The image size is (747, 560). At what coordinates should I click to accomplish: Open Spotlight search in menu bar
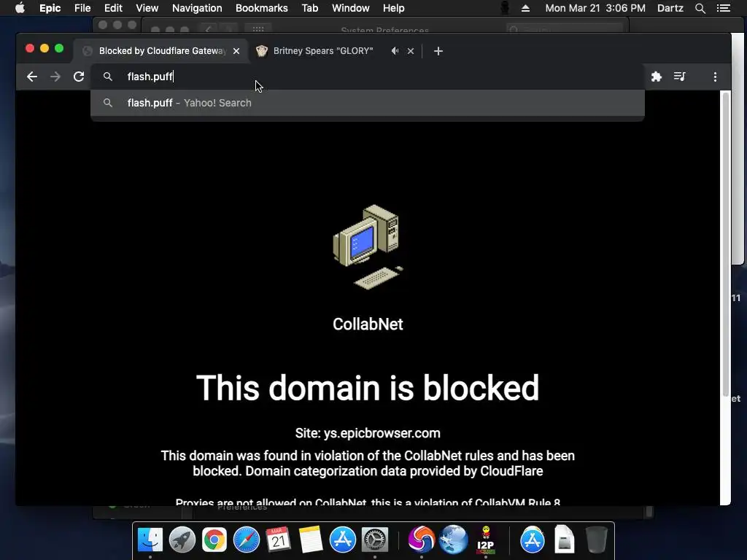tap(700, 8)
